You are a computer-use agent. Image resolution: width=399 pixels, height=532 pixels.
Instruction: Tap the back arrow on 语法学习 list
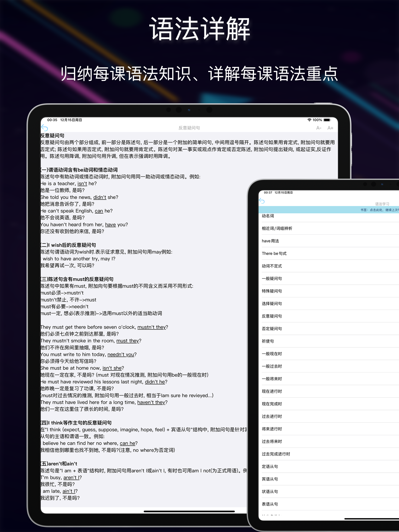262,201
